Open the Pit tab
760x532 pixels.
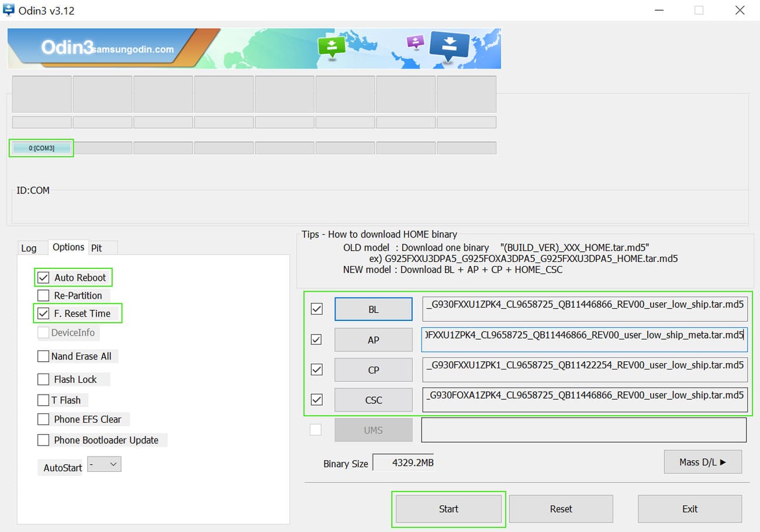click(x=97, y=248)
